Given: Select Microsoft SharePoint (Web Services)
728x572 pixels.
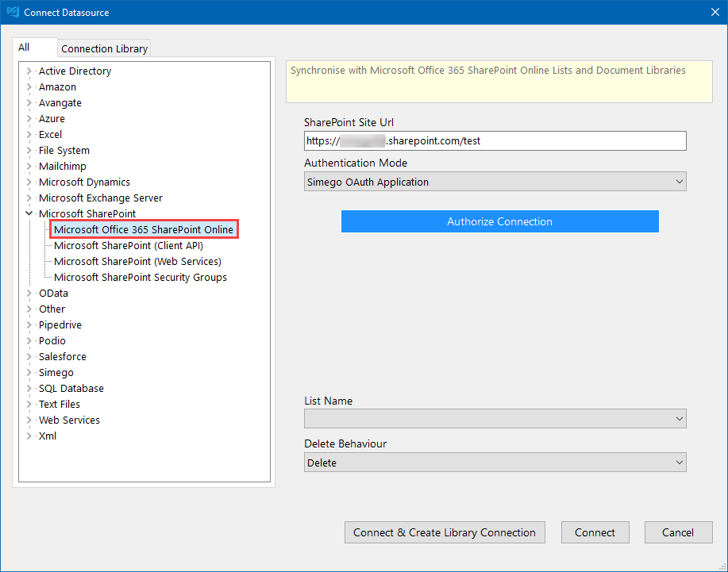Looking at the screenshot, I should [137, 261].
